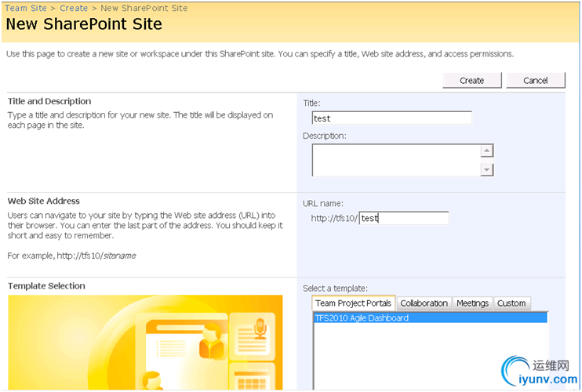Open the Create breadcrumb link

(x=74, y=8)
